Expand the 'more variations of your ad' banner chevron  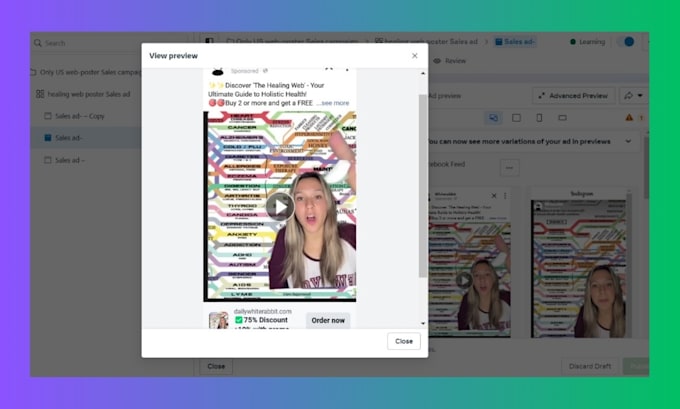[x=628, y=141]
